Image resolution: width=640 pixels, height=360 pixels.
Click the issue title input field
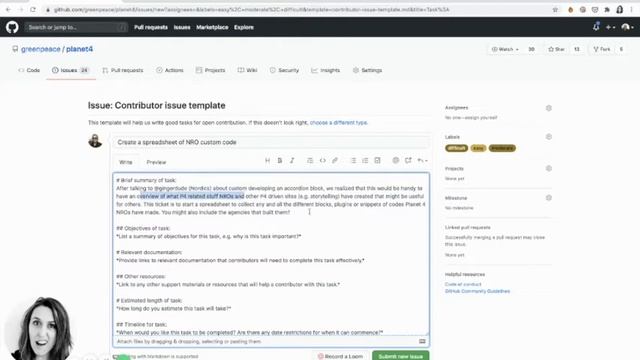[271, 142]
